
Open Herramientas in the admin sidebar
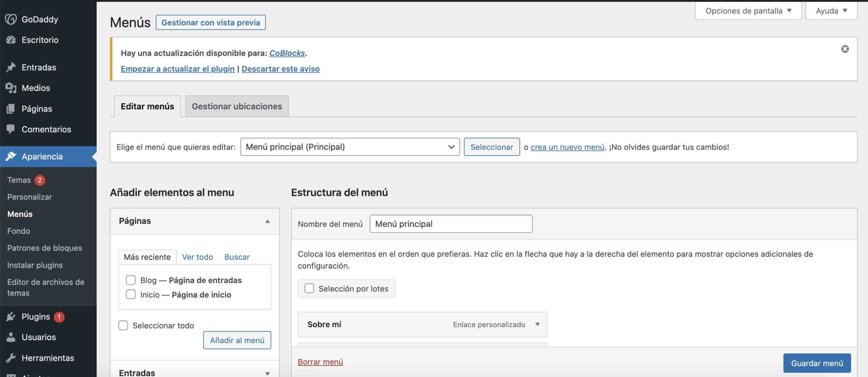[x=48, y=358]
